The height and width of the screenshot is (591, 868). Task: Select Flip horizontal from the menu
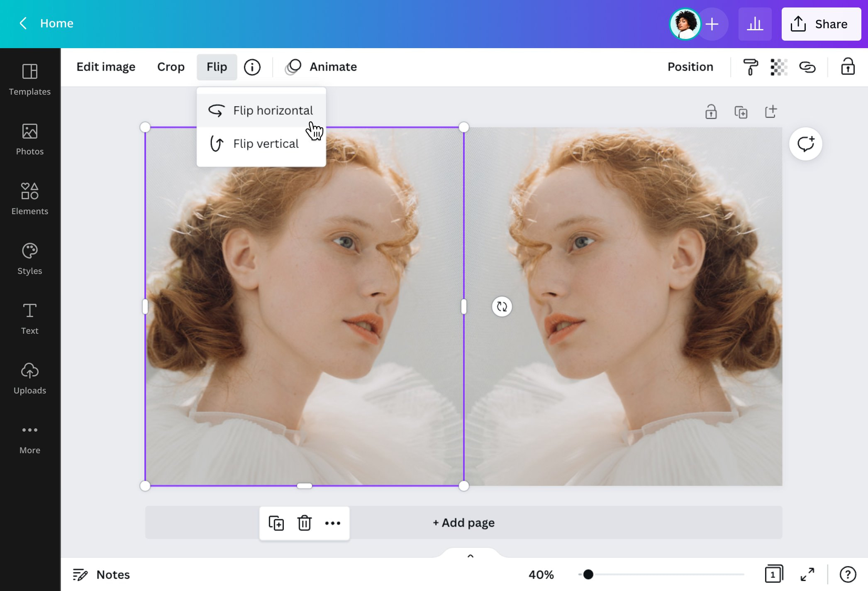(273, 110)
